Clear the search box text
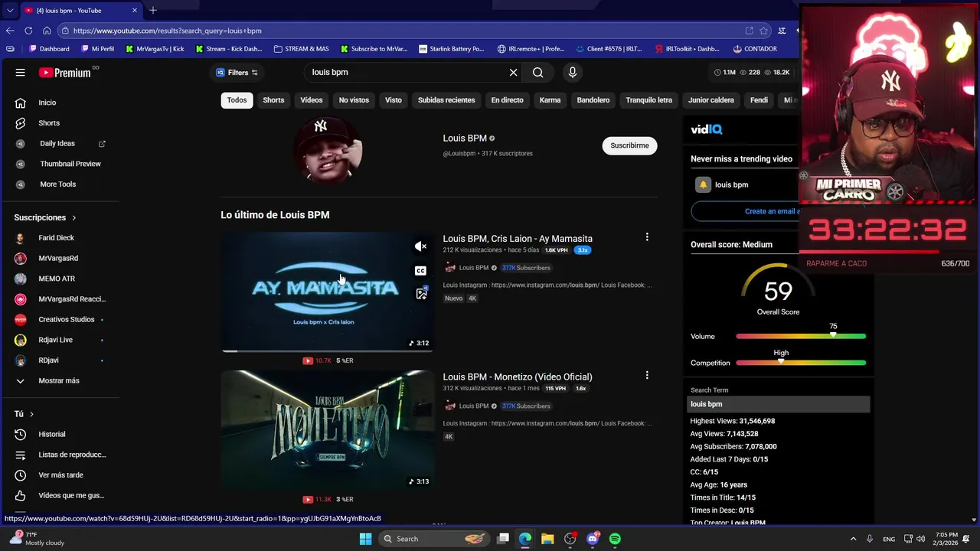 point(513,73)
